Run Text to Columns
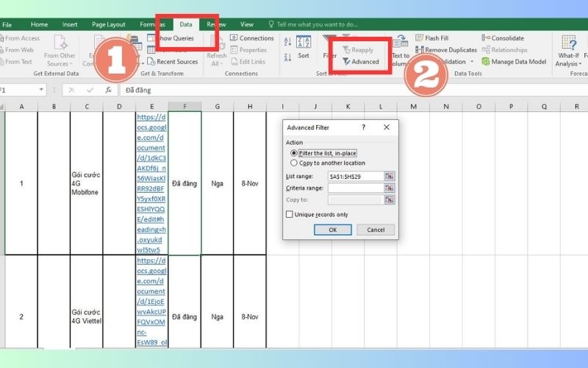This screenshot has height=368, width=588. coord(400,51)
